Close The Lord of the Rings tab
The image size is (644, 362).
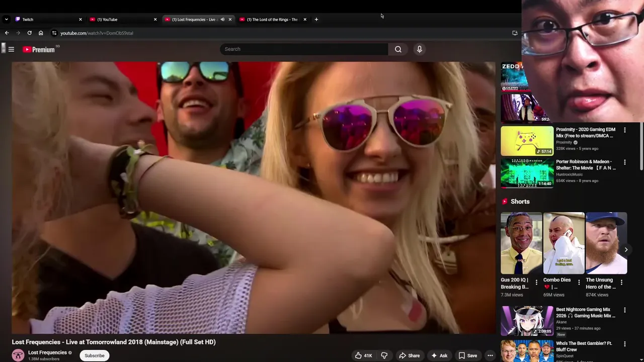(304, 20)
